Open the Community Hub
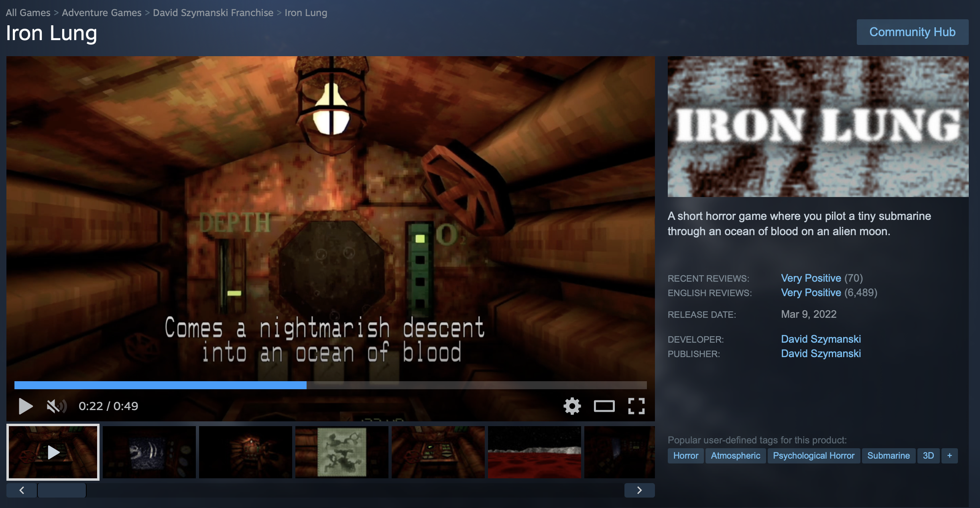Screen dimensions: 980x508 coord(912,32)
